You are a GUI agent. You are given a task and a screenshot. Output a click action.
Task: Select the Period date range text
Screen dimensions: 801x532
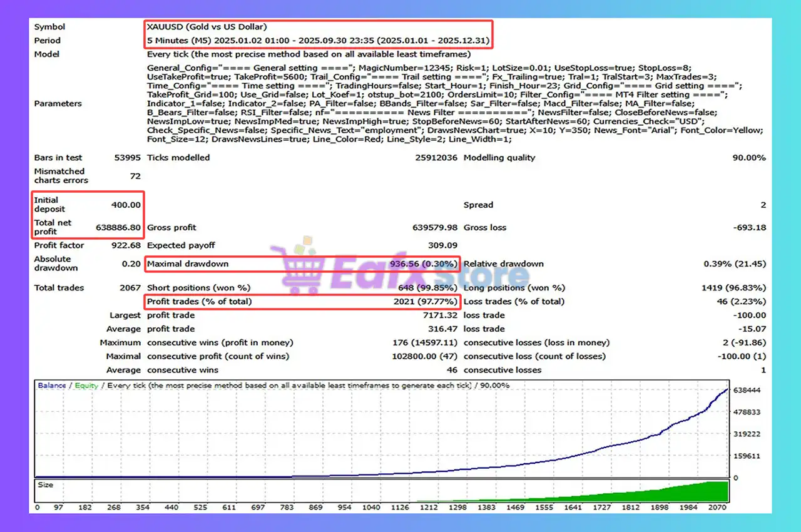tap(318, 41)
